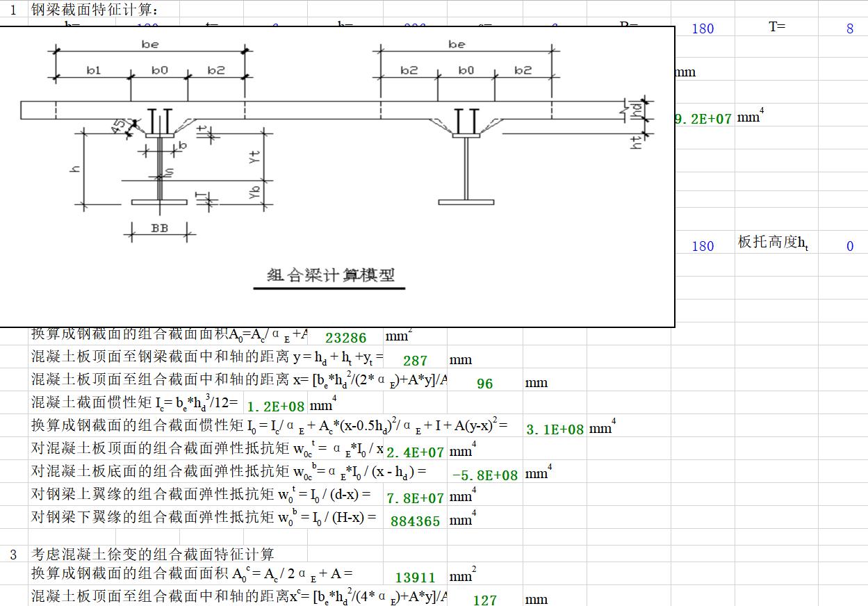This screenshot has height=606, width=868.
Task: Click the label 对混凝土板底面的组合截面弹性抵抗矩
Action: (x=229, y=472)
